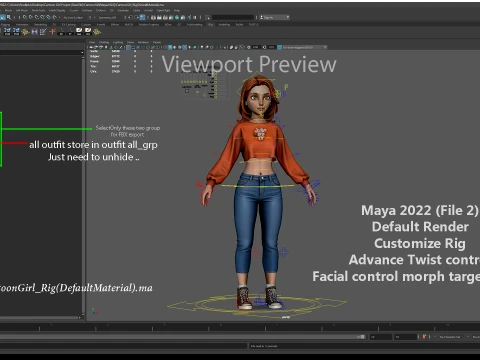This screenshot has width=480, height=360.
Task: Toggle the view transform icon
Action: (x=280, y=47)
